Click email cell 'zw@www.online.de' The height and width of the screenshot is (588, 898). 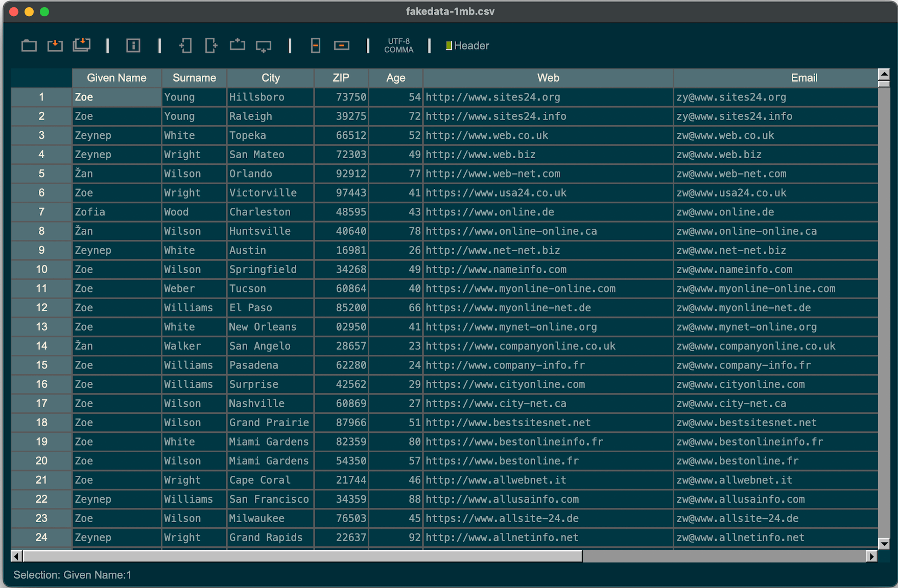775,212
